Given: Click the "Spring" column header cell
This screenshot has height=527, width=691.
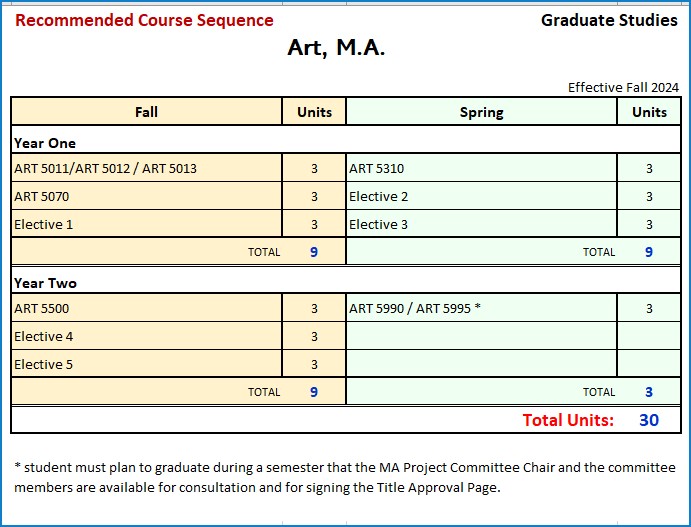Looking at the screenshot, I should (481, 112).
